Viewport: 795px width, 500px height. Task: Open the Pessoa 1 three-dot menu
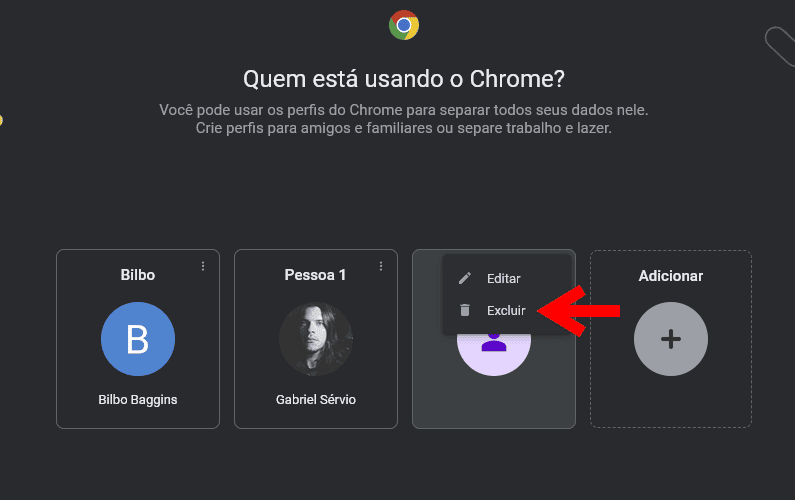click(381, 266)
